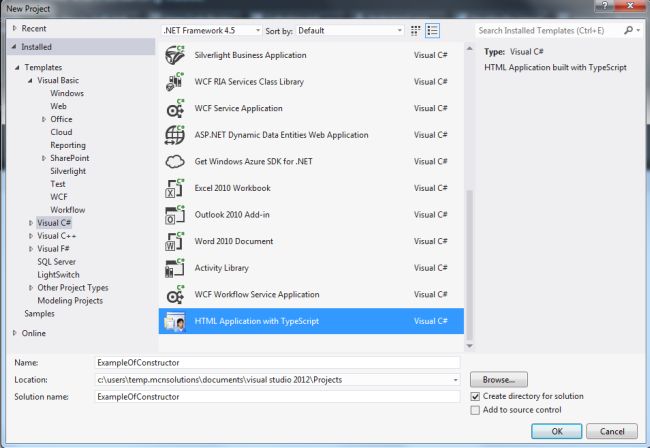
Task: Expand the Visual C++ node arrow
Action: click(30, 236)
